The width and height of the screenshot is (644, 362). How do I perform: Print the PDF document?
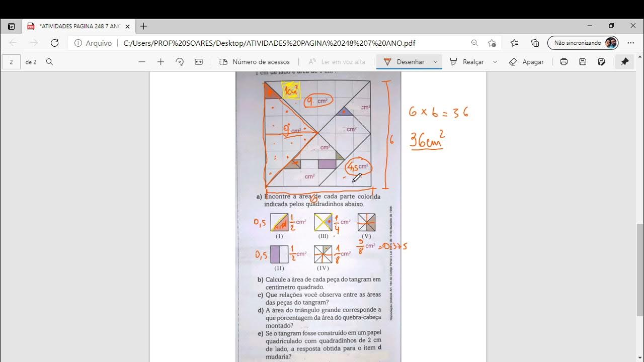coord(563,62)
